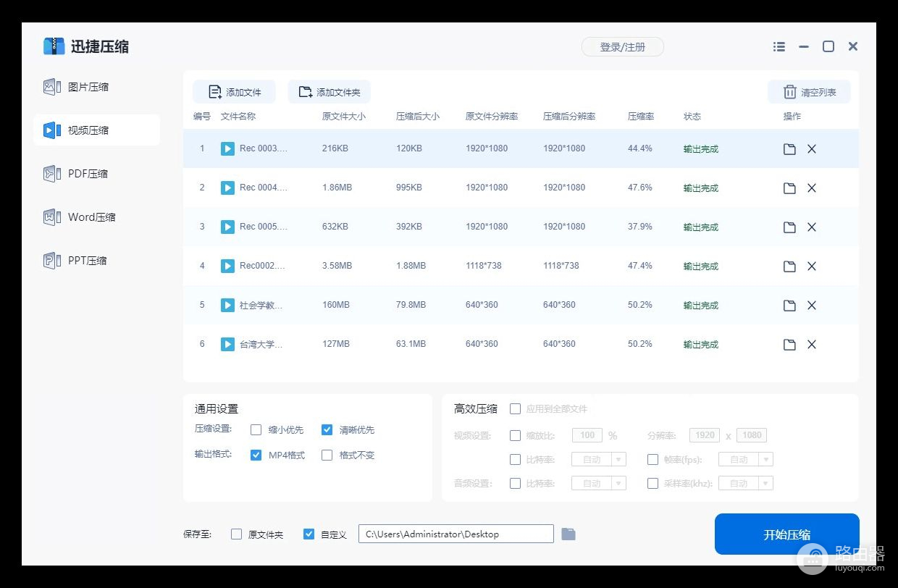Enable 缩小优先 checkbox
This screenshot has width=898, height=588.
coord(256,430)
